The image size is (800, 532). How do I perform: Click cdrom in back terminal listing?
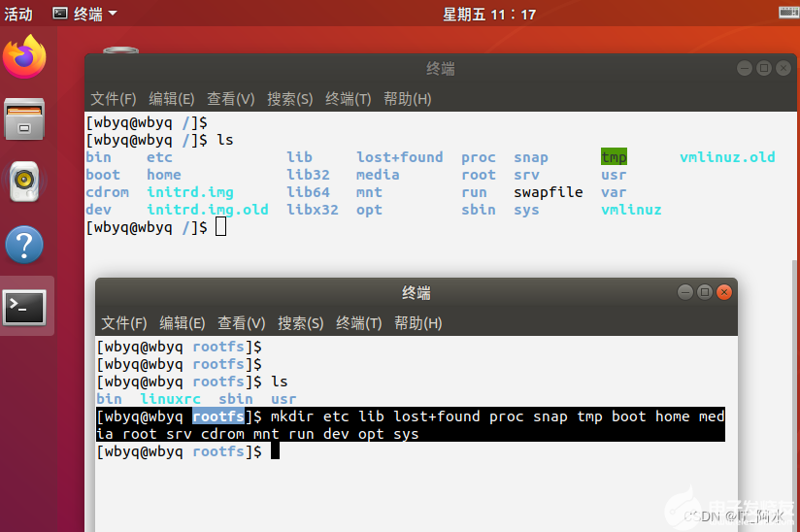107,192
